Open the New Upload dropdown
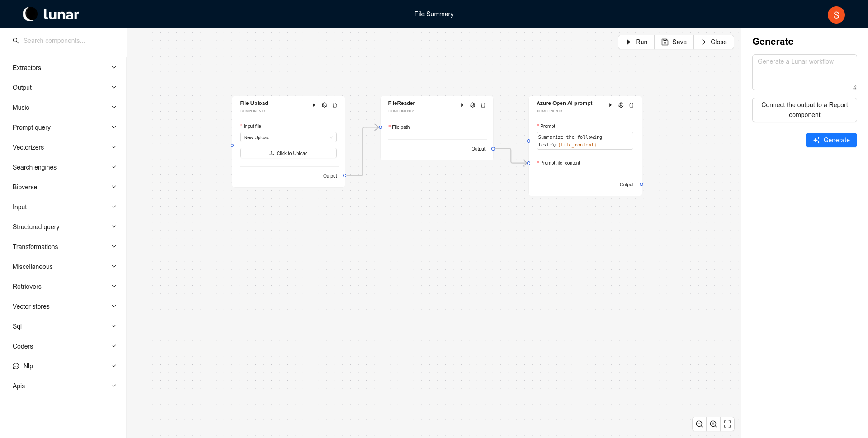This screenshot has width=868, height=438. [288, 137]
